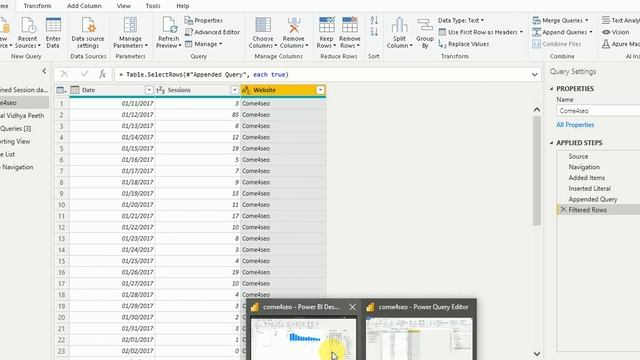Open the View tab
This screenshot has height=360, width=640.
pos(124,6)
